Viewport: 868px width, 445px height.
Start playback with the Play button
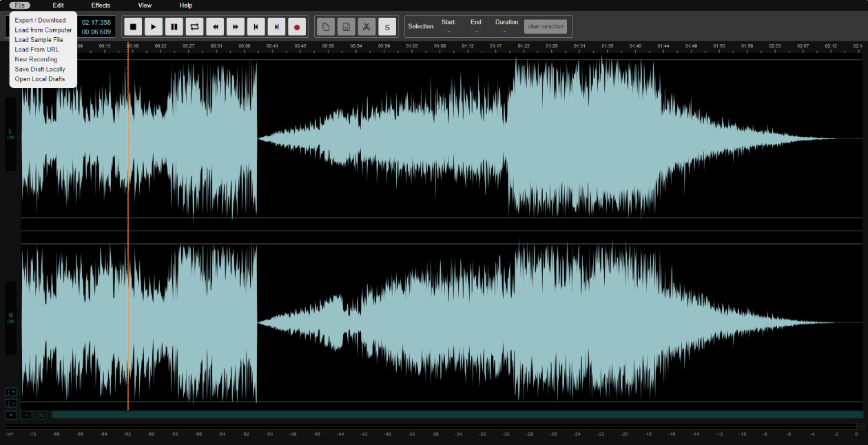coord(154,27)
